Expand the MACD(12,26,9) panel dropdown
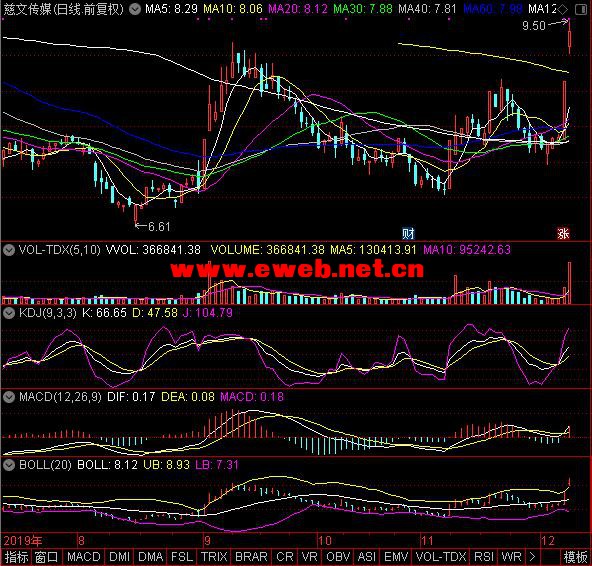 pos(8,396)
